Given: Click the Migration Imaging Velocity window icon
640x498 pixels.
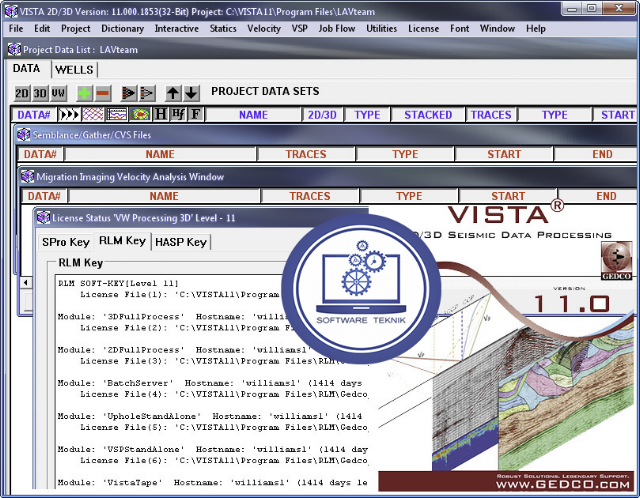Looking at the screenshot, I should (27, 176).
